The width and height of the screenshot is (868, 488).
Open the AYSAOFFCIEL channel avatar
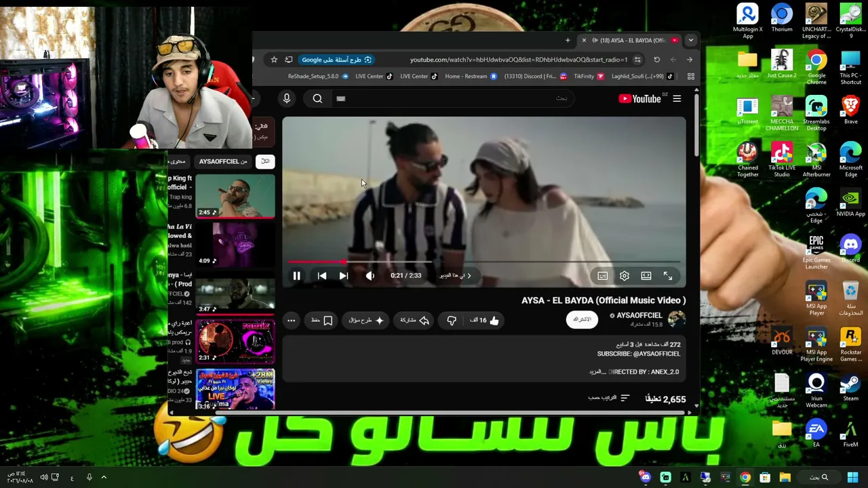click(676, 319)
